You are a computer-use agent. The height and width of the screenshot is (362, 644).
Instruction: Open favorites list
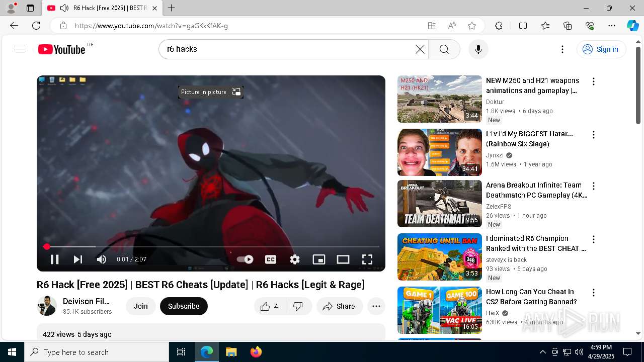click(545, 26)
